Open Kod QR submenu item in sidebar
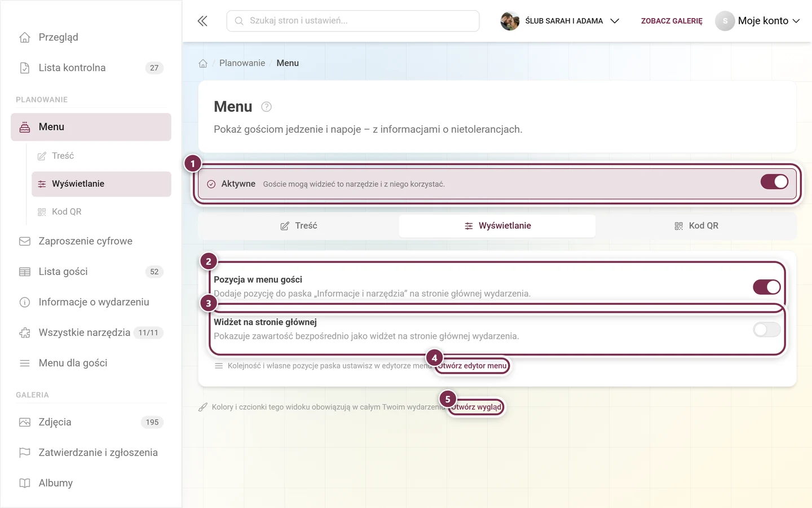The image size is (812, 508). pyautogui.click(x=101, y=212)
